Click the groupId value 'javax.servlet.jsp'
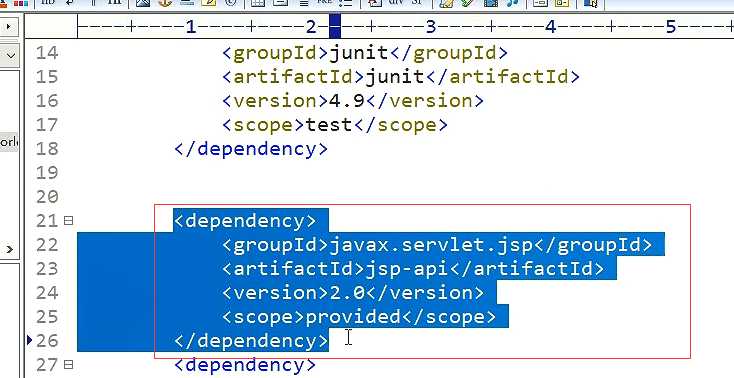This screenshot has height=378, width=734. [431, 245]
